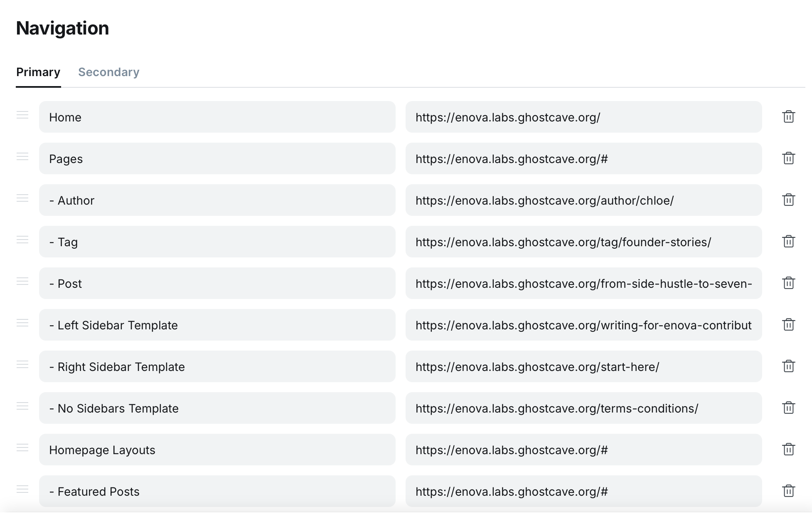Click the Pages URL field
Screen dimensions: 812x524
pos(583,159)
